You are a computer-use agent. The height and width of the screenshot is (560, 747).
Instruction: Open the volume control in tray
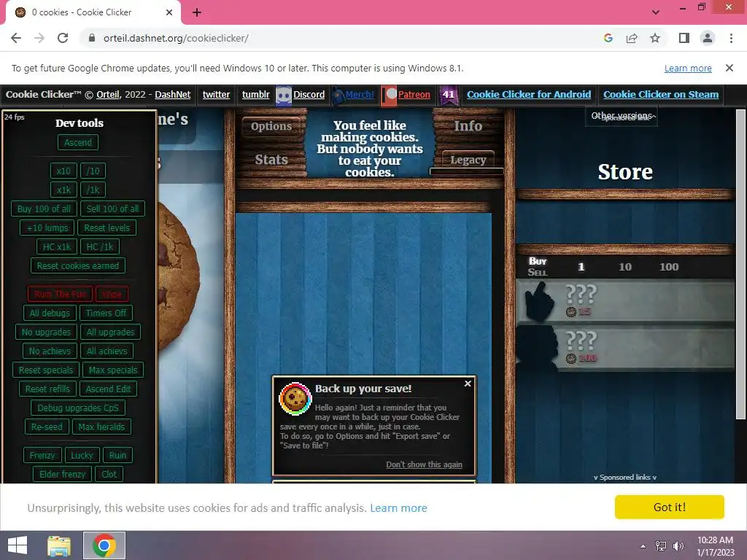[x=678, y=545]
